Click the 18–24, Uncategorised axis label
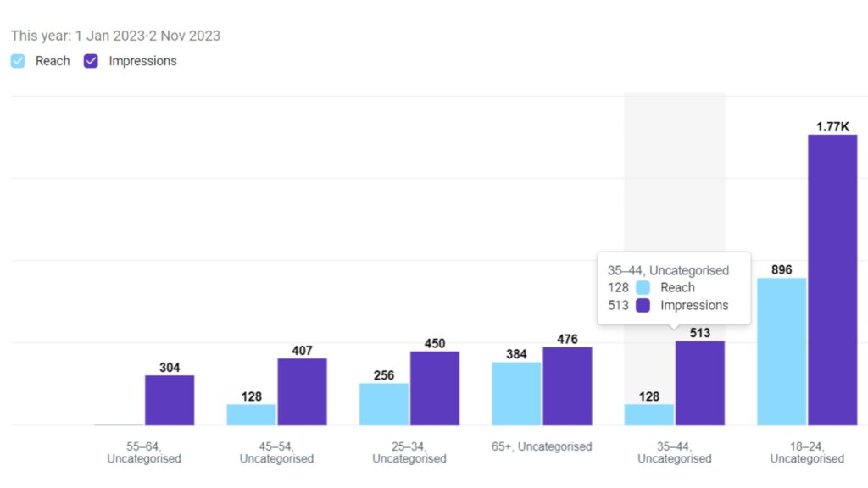The width and height of the screenshot is (868, 488). [x=807, y=452]
